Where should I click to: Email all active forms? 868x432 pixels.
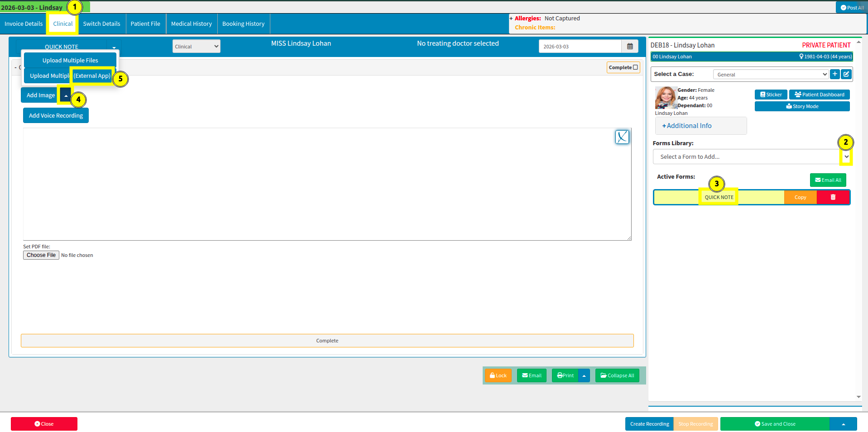coord(828,180)
